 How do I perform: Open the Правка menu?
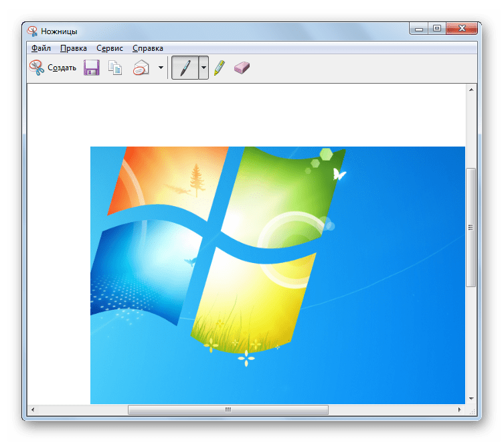tap(73, 48)
